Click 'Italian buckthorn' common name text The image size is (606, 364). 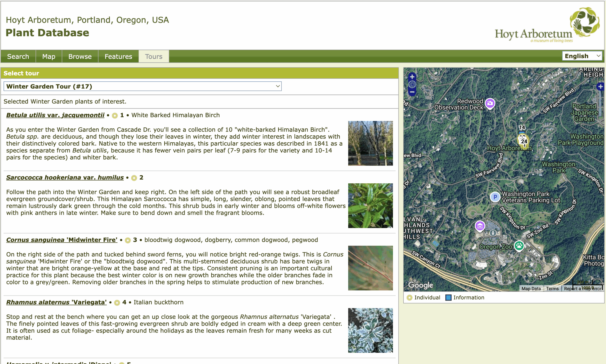[x=158, y=302]
